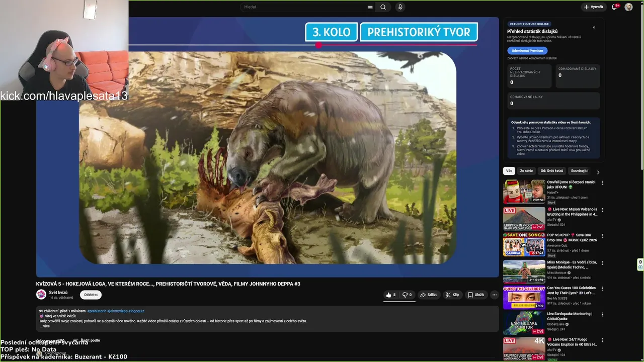The width and height of the screenshot is (644, 362).
Task: Open the on-screen keyboard icon in search box
Action: tap(370, 7)
